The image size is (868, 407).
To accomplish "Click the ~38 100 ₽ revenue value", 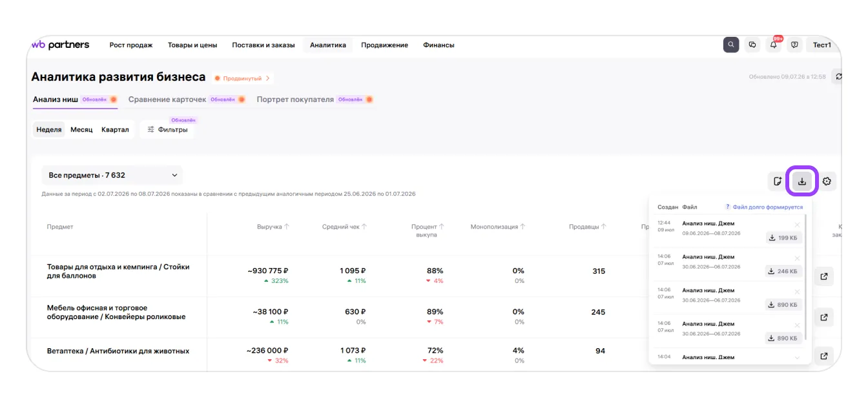I will 270,311.
